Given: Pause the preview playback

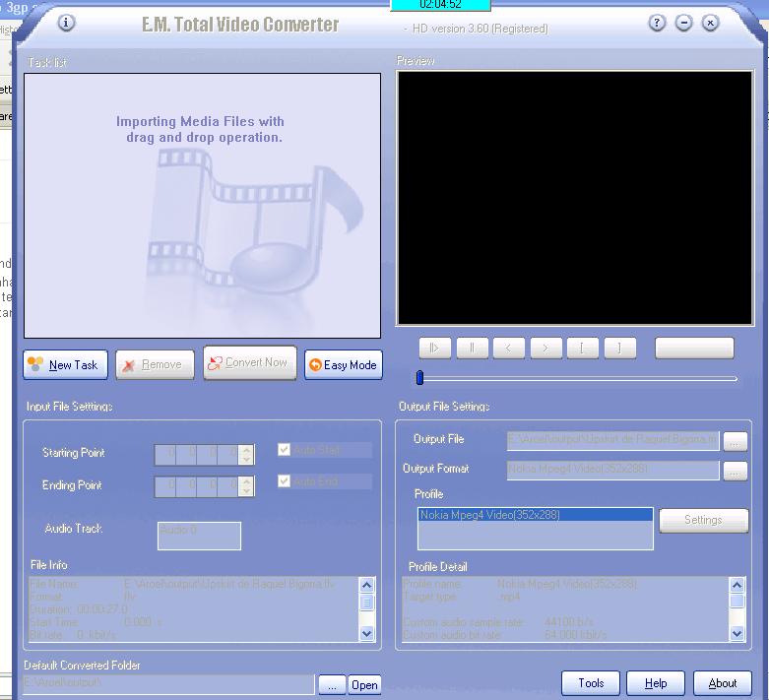Looking at the screenshot, I should click(x=473, y=348).
